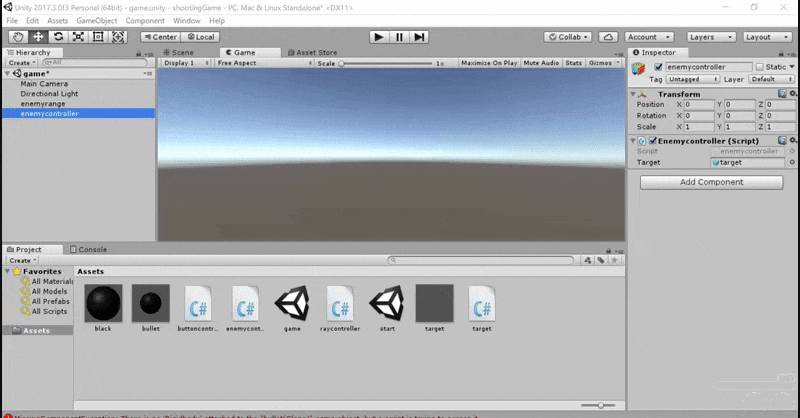Select the Scale tool
Screen dimensions: 800x418
[78, 37]
